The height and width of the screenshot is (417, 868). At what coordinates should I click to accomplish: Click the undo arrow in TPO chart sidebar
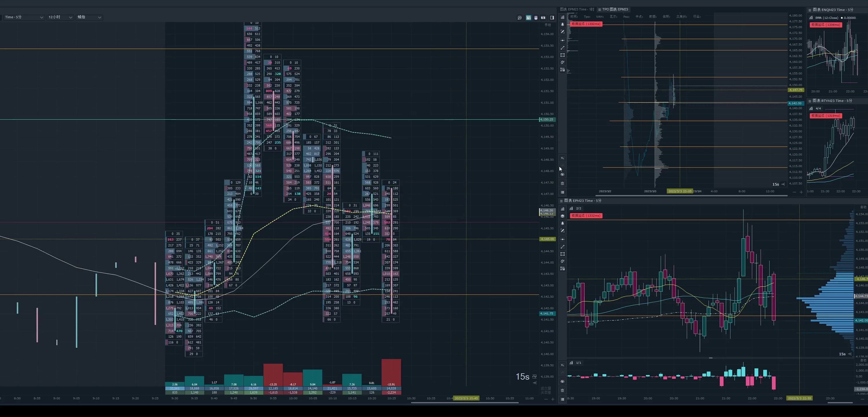coord(562,158)
